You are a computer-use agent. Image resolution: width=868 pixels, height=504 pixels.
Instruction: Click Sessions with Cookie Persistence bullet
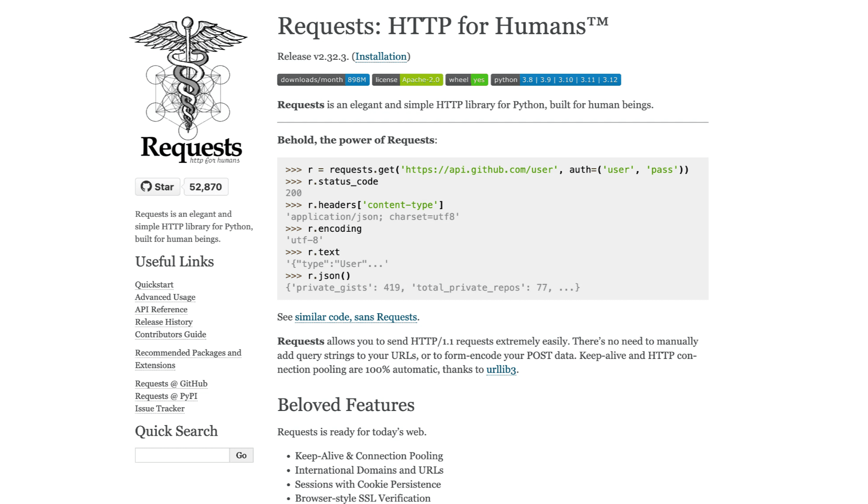point(368,484)
